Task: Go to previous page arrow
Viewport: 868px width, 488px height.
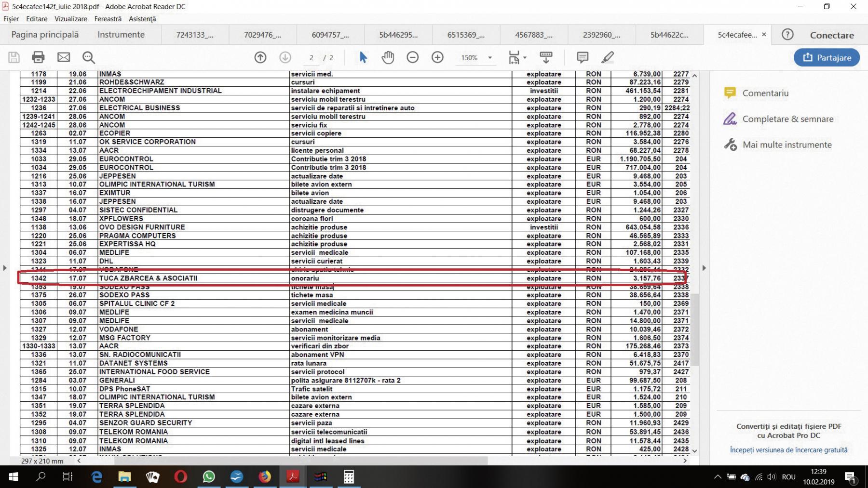Action: click(260, 57)
